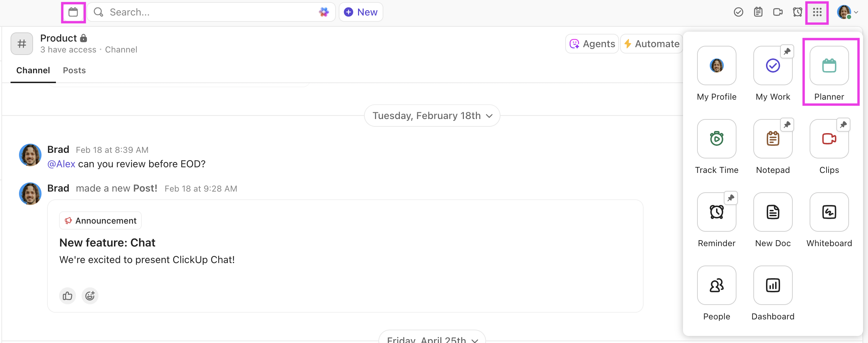Viewport: 868px width, 343px height.
Task: Switch to the Posts tab
Action: 74,70
